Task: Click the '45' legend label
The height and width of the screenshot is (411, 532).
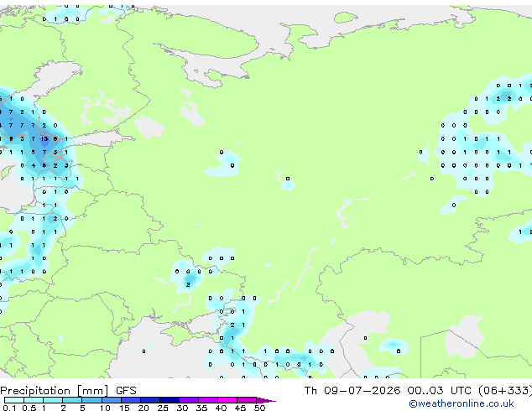Action: [240, 408]
